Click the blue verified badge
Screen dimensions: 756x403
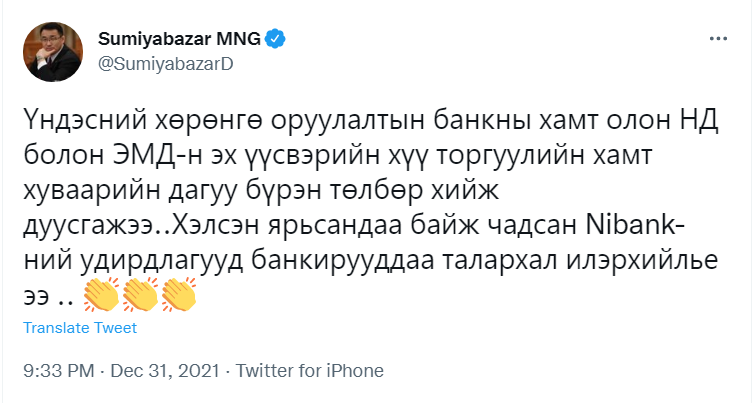click(x=275, y=39)
